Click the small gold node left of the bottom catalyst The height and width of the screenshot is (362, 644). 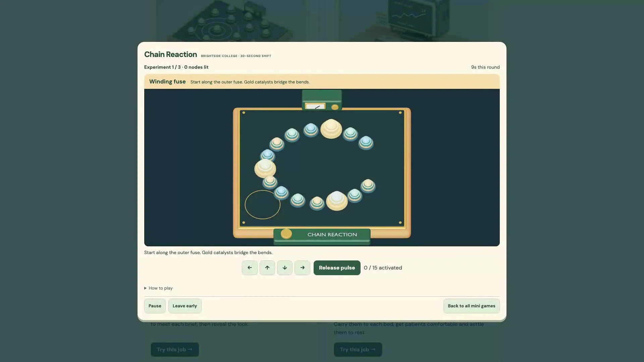[x=317, y=203]
